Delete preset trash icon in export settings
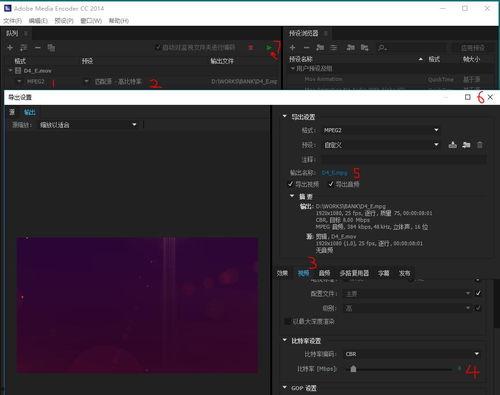Viewport: 500px width, 395px height. coord(480,145)
